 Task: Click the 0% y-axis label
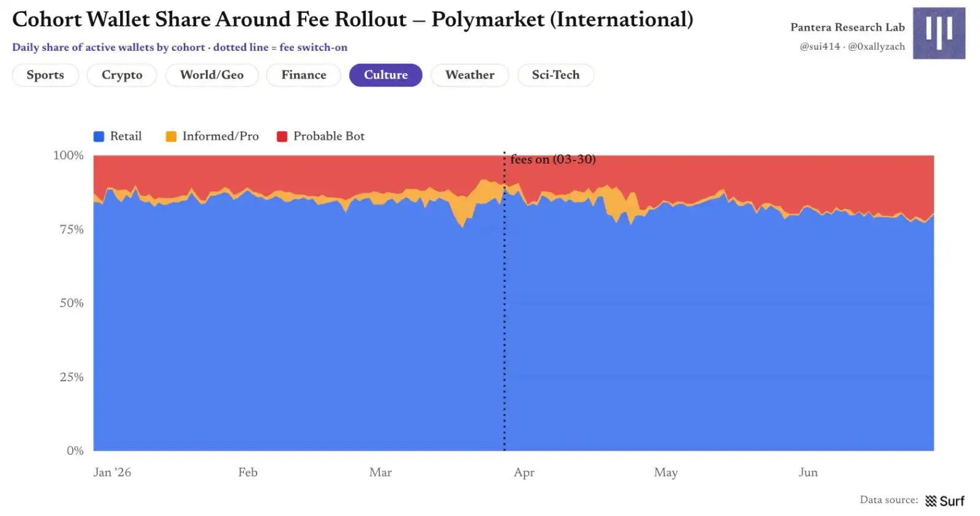click(x=75, y=450)
